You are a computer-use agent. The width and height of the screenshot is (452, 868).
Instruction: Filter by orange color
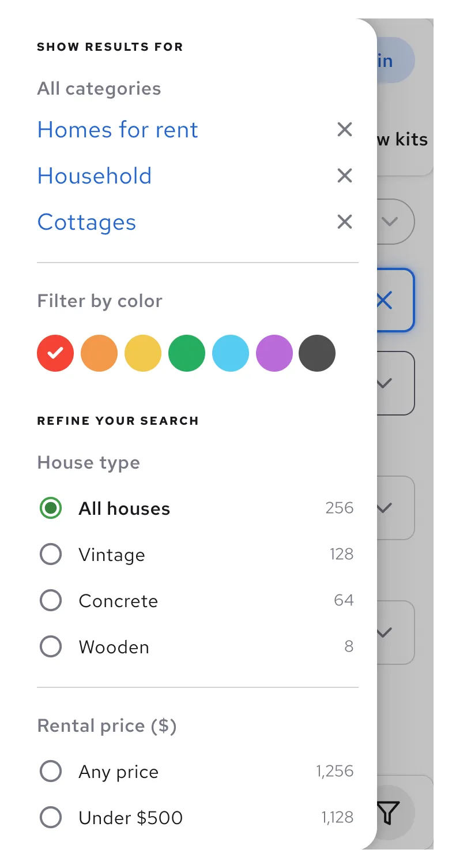pos(99,353)
